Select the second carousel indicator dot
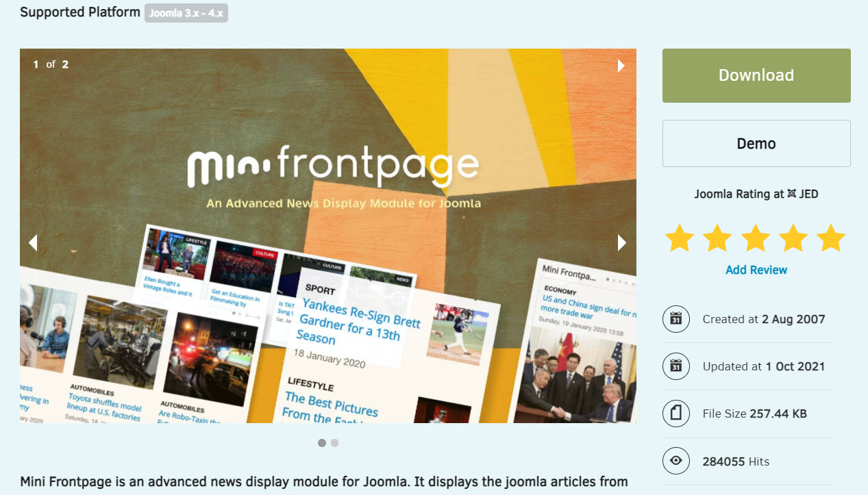Screen dimensions: 868x495 pyautogui.click(x=334, y=443)
